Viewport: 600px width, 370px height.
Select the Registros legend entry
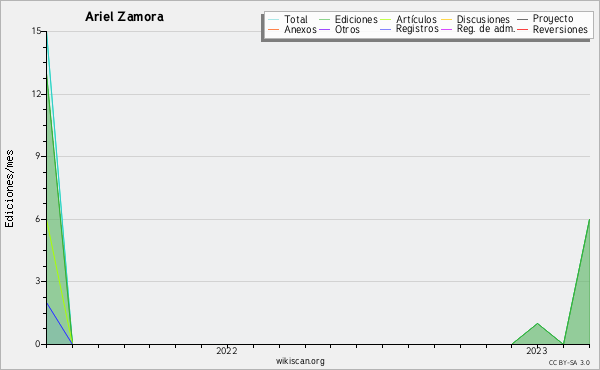pyautogui.click(x=417, y=29)
